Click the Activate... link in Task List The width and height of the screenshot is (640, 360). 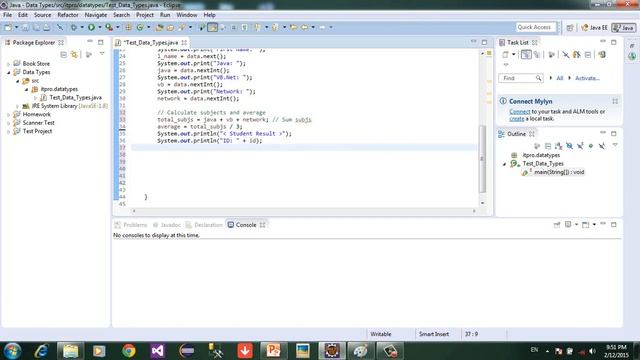[587, 78]
